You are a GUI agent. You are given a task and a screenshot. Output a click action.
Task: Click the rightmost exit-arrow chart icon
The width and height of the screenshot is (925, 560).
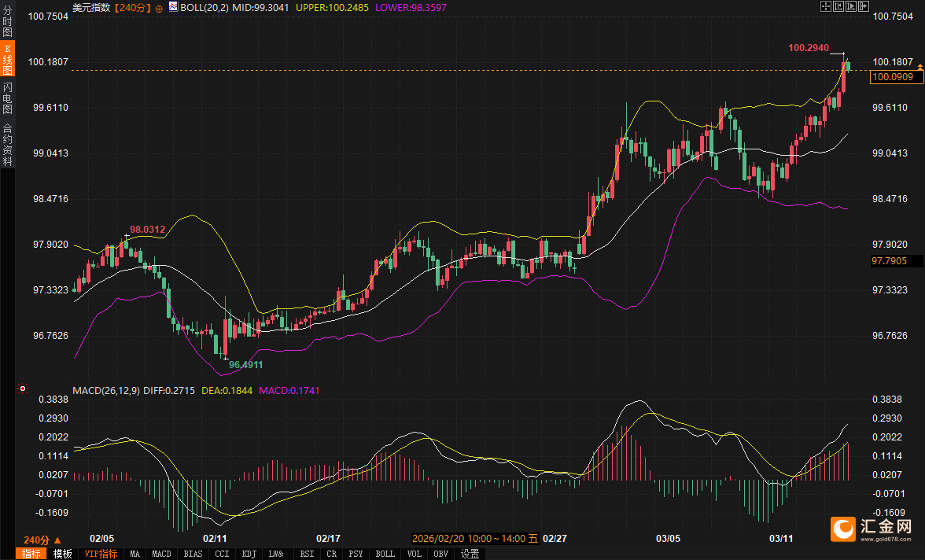[864, 6]
